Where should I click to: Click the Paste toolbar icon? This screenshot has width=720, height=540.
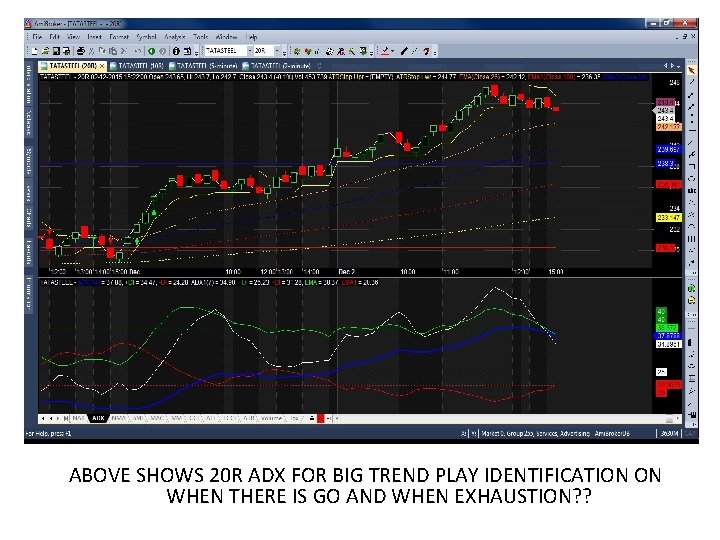[x=112, y=51]
